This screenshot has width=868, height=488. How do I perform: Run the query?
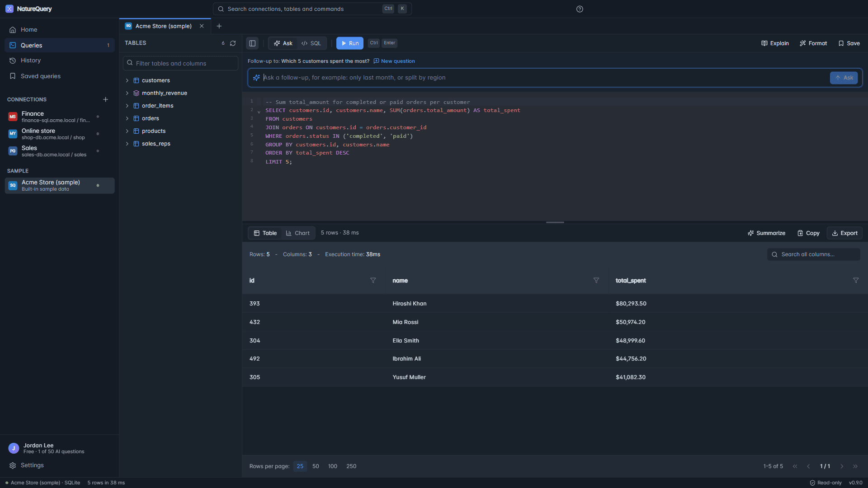click(350, 43)
